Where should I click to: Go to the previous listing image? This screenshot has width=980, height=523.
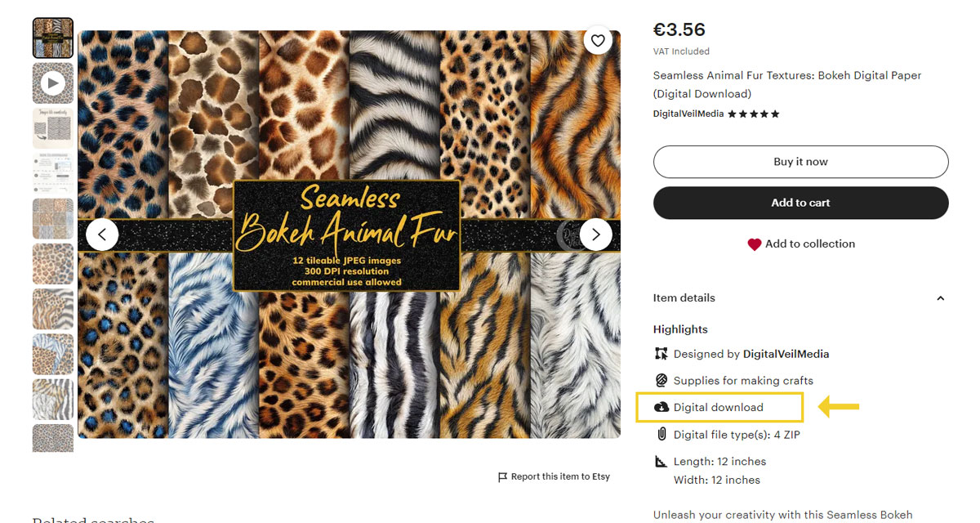[102, 235]
